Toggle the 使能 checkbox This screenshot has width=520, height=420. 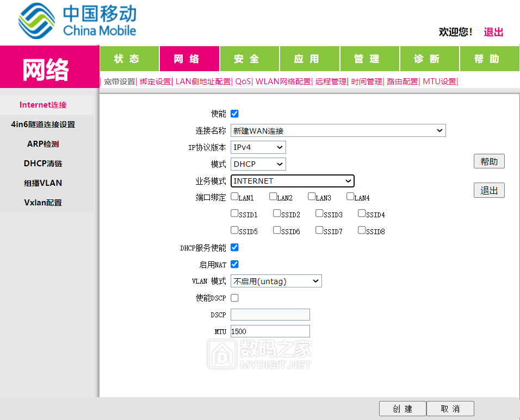coord(234,114)
